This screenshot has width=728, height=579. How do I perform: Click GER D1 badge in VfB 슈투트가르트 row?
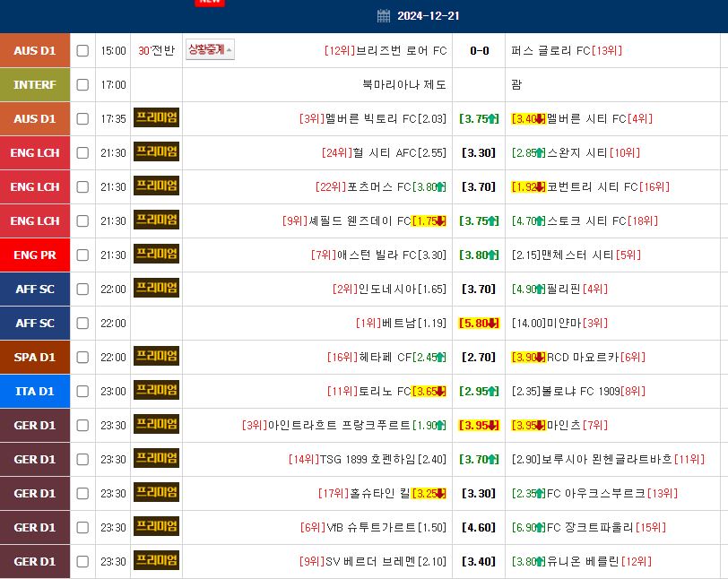click(35, 527)
